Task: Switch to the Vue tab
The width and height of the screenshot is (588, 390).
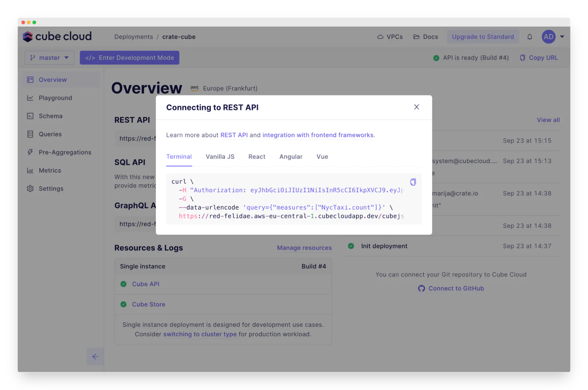Action: tap(322, 157)
